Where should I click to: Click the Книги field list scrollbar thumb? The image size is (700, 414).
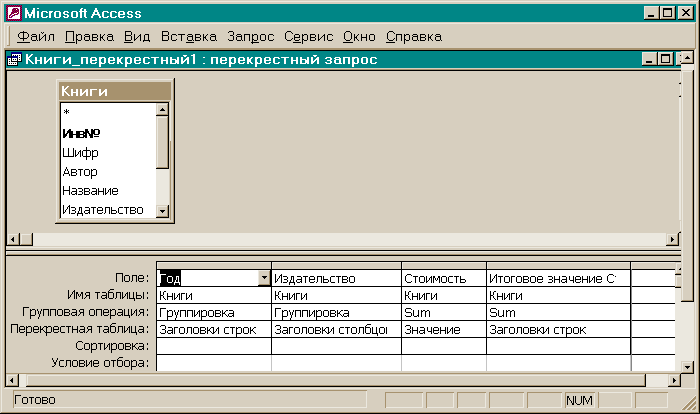click(x=162, y=143)
